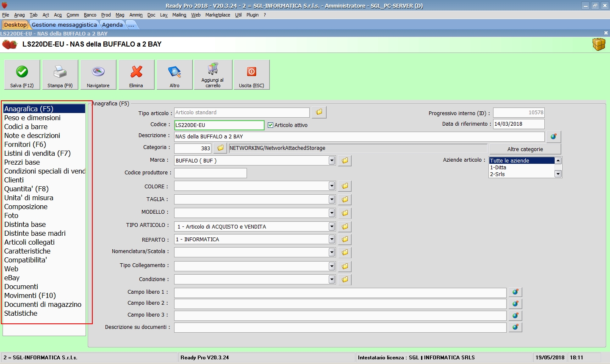Click the folder icon beside Tipo articolo
Viewport: 610px width, 364px height.
tap(319, 112)
